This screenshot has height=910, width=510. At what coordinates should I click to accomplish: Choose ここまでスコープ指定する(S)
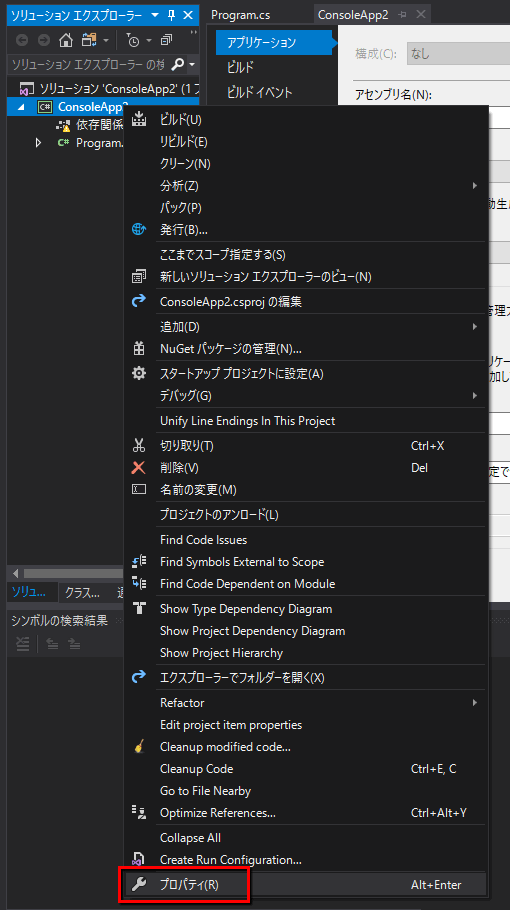coord(306,255)
